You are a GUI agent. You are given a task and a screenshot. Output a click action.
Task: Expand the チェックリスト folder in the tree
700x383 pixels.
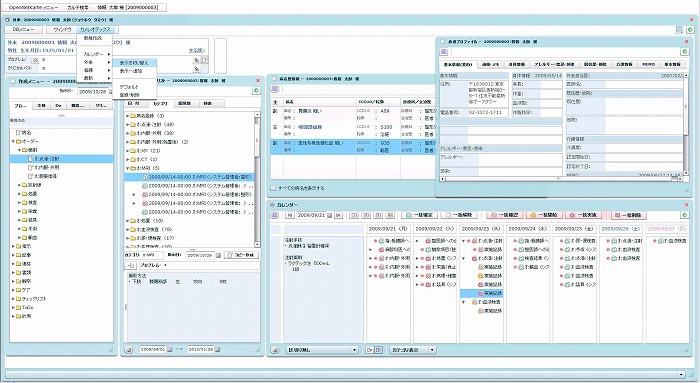tap(13, 299)
